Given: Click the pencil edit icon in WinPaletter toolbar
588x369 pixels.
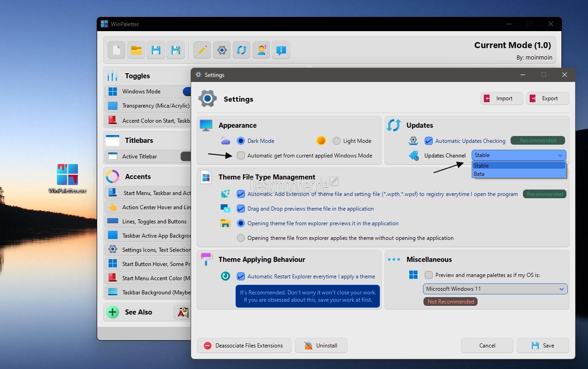Looking at the screenshot, I should (x=202, y=50).
